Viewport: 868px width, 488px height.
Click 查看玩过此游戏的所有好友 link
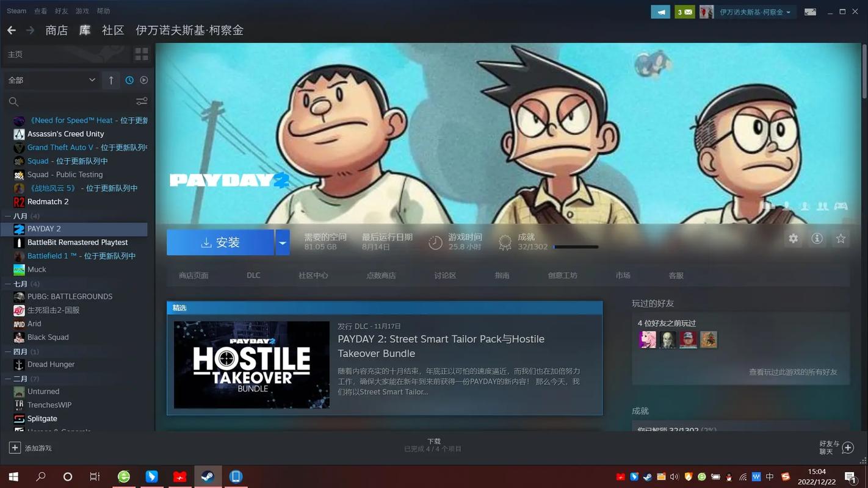click(793, 371)
